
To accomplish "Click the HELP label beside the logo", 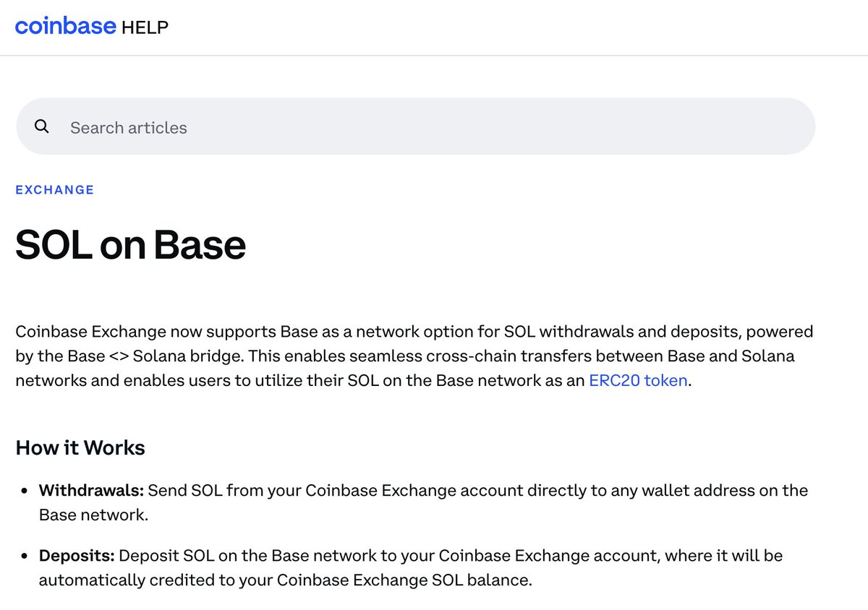I will [145, 27].
